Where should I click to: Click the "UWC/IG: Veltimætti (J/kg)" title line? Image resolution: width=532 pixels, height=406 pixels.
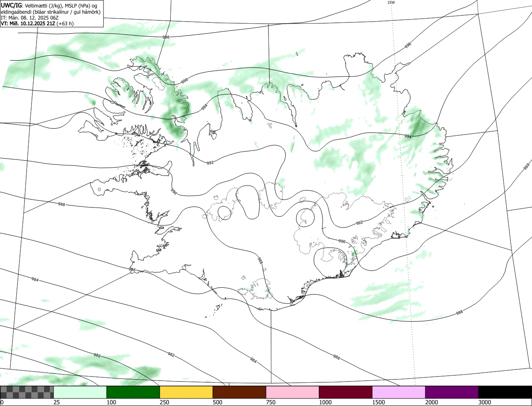point(49,5)
